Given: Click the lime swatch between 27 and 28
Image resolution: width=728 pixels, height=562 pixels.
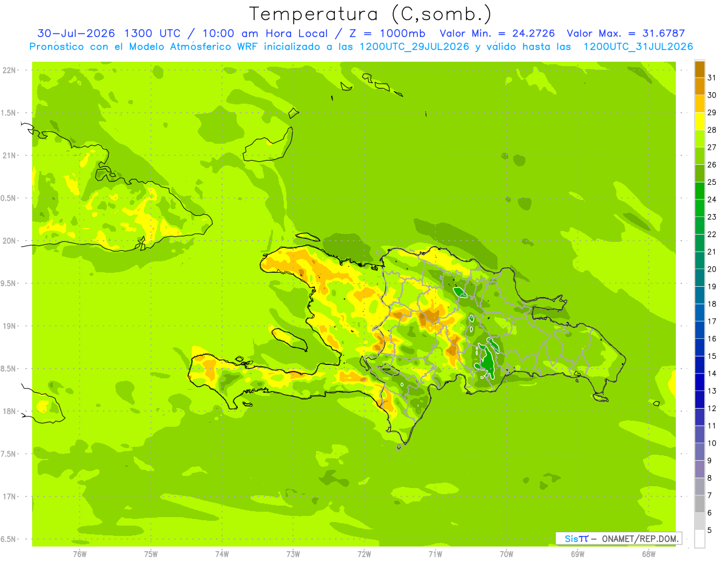Looking at the screenshot, I should click(x=699, y=139).
